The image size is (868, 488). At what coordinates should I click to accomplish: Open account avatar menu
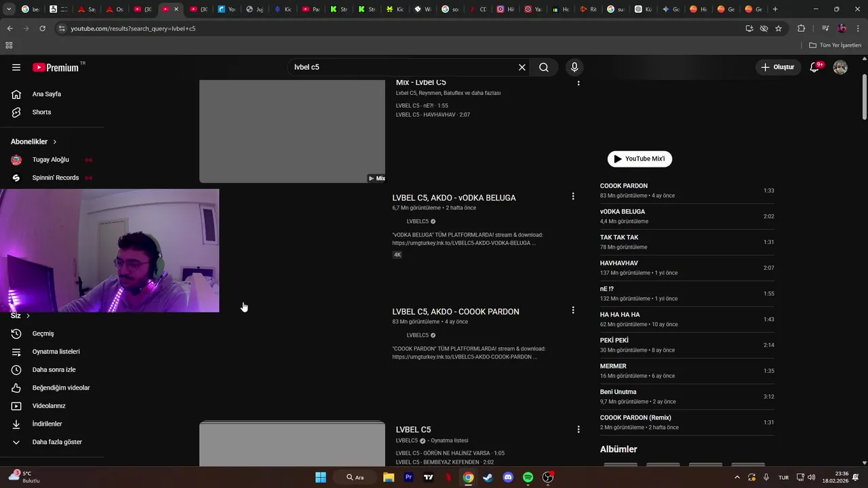(840, 67)
